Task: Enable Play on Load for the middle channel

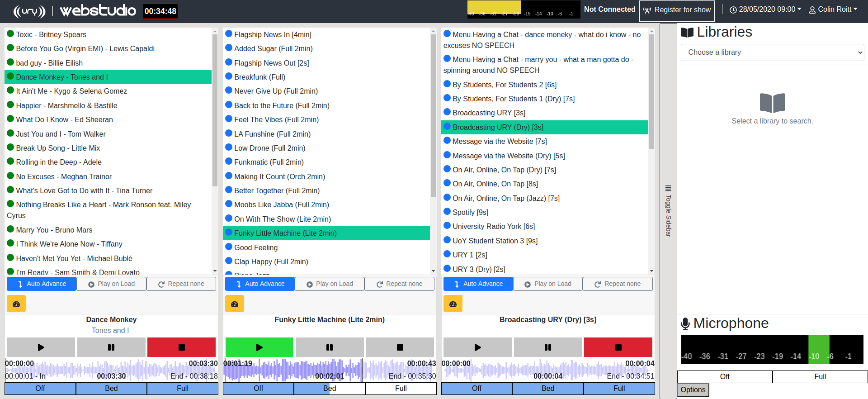Action: click(x=330, y=284)
